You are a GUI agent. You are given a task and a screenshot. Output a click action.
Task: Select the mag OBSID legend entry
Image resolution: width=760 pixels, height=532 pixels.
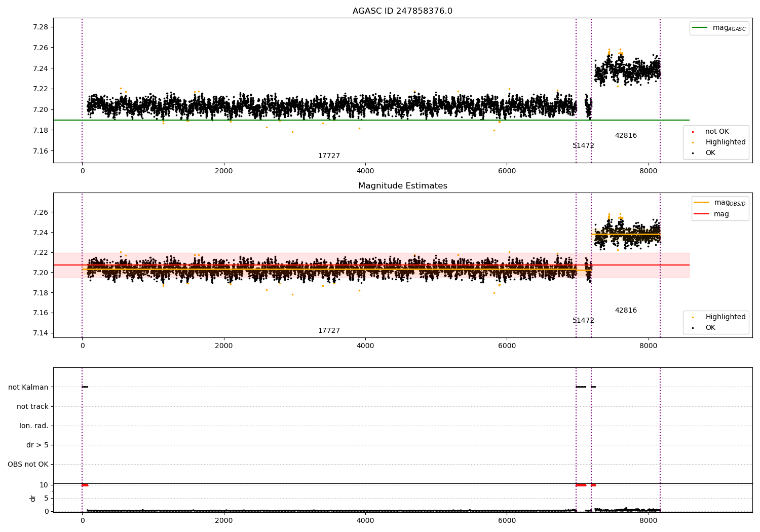point(719,203)
